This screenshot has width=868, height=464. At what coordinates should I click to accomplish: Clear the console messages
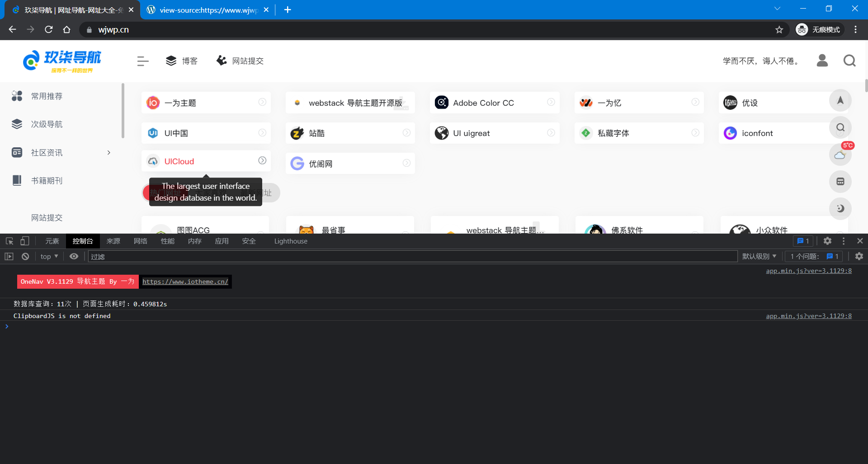point(25,256)
